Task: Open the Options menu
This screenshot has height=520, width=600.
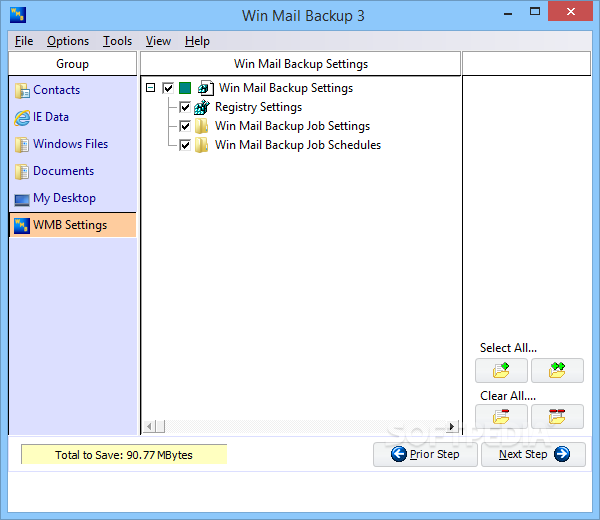Action: (x=68, y=41)
